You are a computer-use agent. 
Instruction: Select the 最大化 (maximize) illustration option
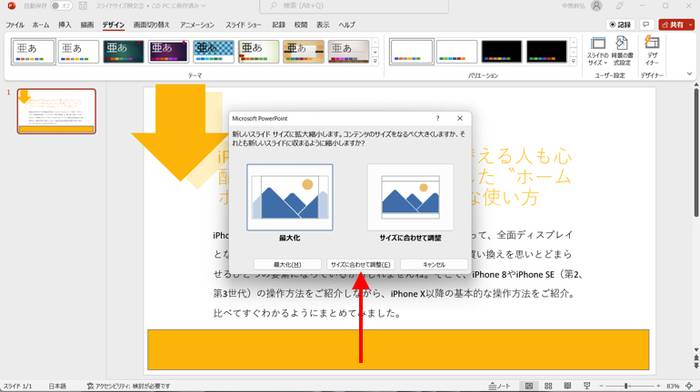[290, 197]
